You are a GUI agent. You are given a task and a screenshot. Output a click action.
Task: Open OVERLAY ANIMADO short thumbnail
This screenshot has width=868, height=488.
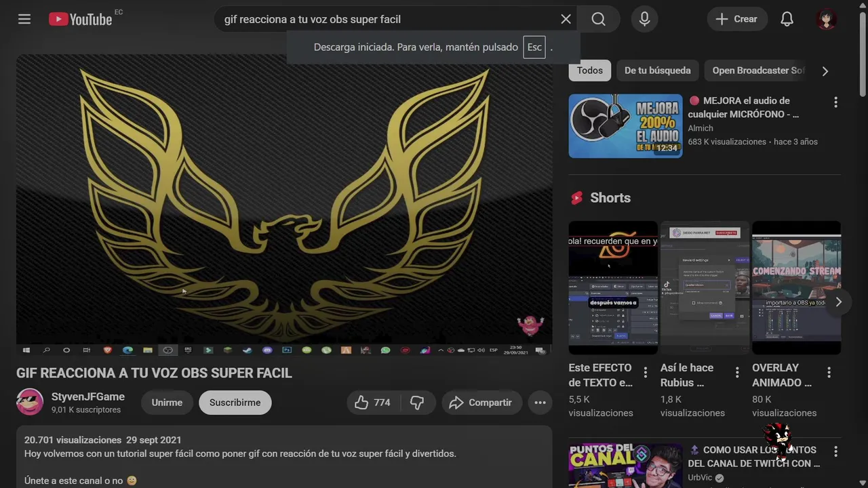click(x=796, y=287)
